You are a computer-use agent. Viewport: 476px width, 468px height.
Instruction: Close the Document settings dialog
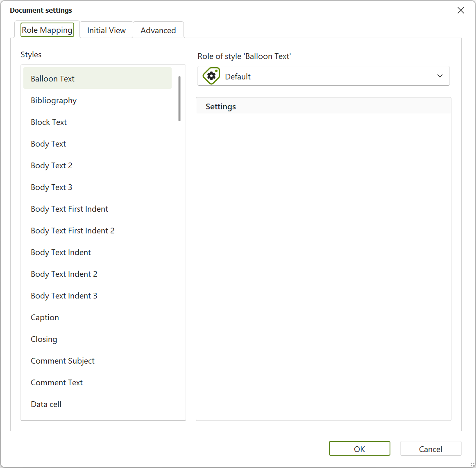(460, 10)
